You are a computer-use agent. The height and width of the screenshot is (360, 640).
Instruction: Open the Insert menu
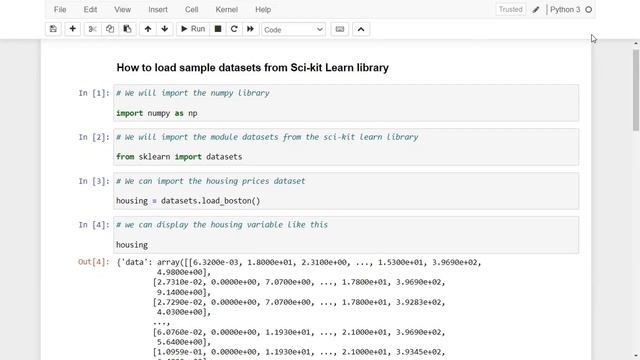point(158,9)
